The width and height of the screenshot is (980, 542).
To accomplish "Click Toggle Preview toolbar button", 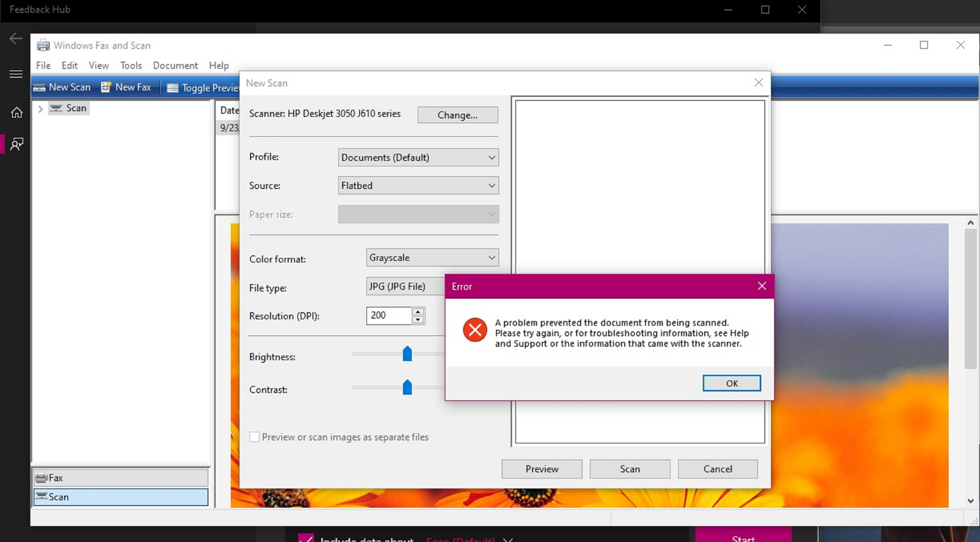I will pos(203,88).
